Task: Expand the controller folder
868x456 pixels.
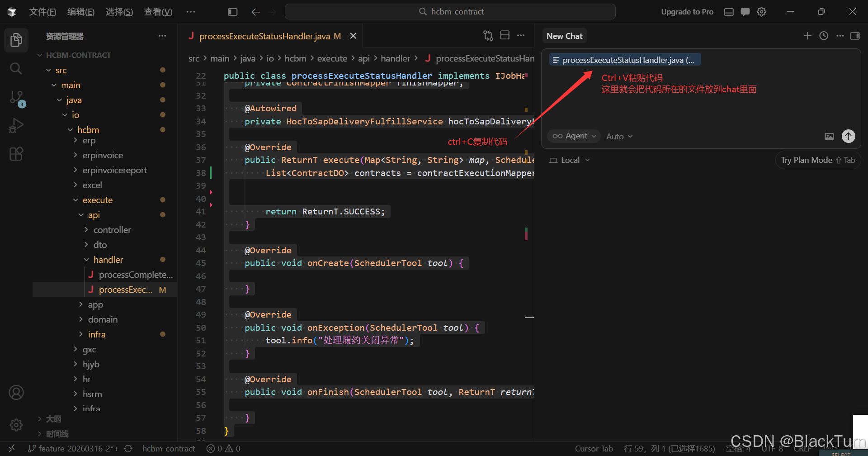Action: pyautogui.click(x=112, y=230)
